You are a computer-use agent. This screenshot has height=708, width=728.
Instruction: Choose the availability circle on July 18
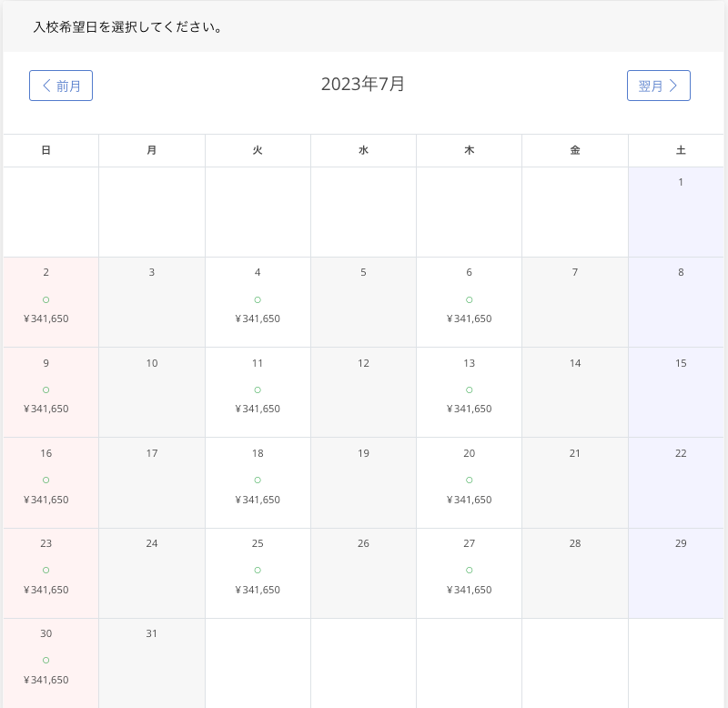tap(258, 480)
